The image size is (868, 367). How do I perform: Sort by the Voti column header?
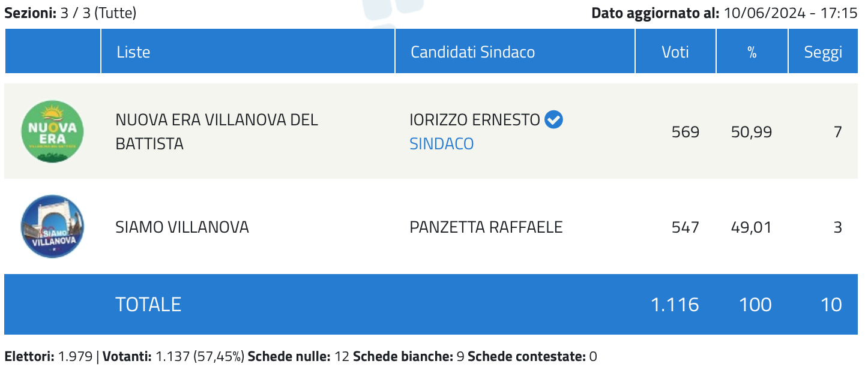(x=675, y=52)
